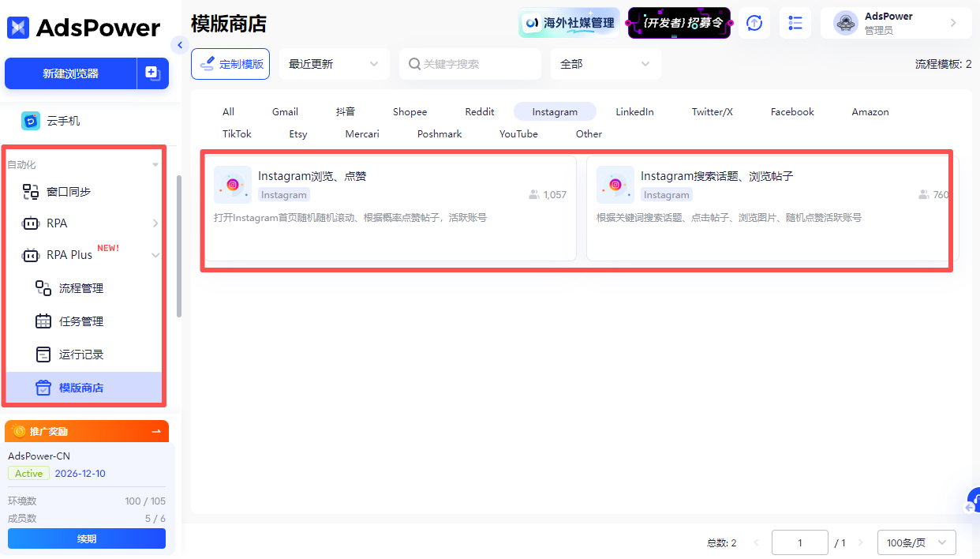Image resolution: width=980 pixels, height=559 pixels.
Task: Open 流程管理 via its sidebar icon
Action: click(x=45, y=287)
